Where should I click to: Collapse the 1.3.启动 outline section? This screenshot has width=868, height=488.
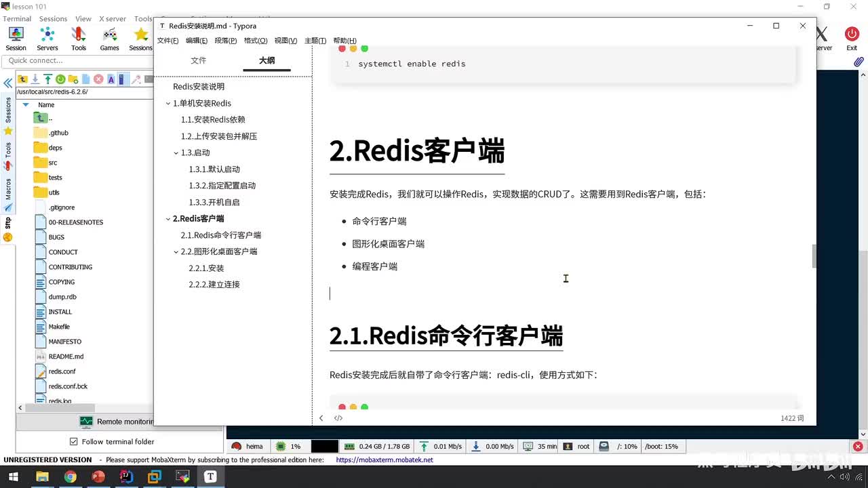[x=176, y=153]
